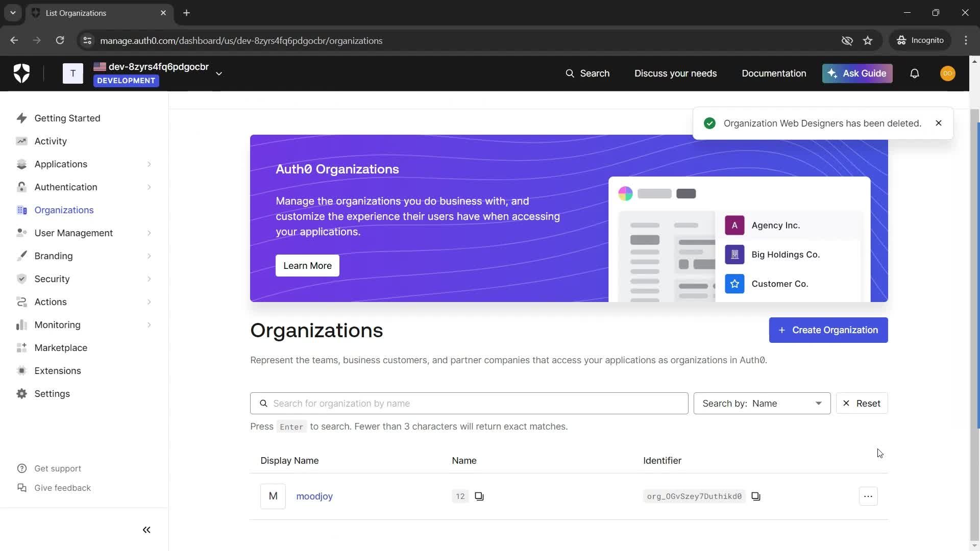
Task: Reset the organization search
Action: point(862,403)
